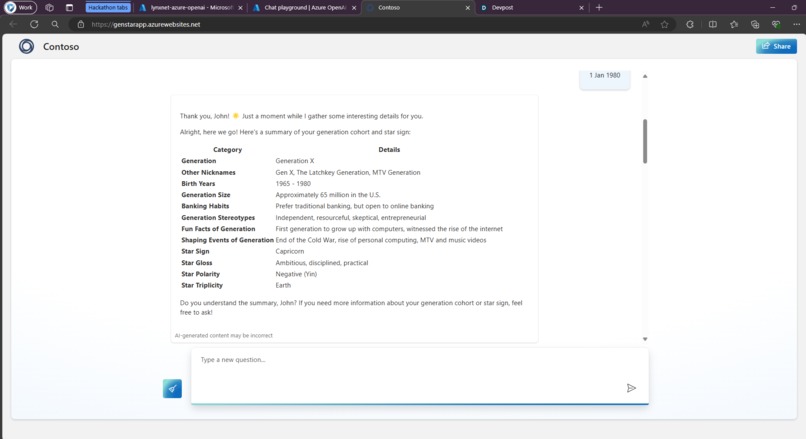The image size is (806, 439).
Task: Click the Banking Habits row label
Action: 205,206
